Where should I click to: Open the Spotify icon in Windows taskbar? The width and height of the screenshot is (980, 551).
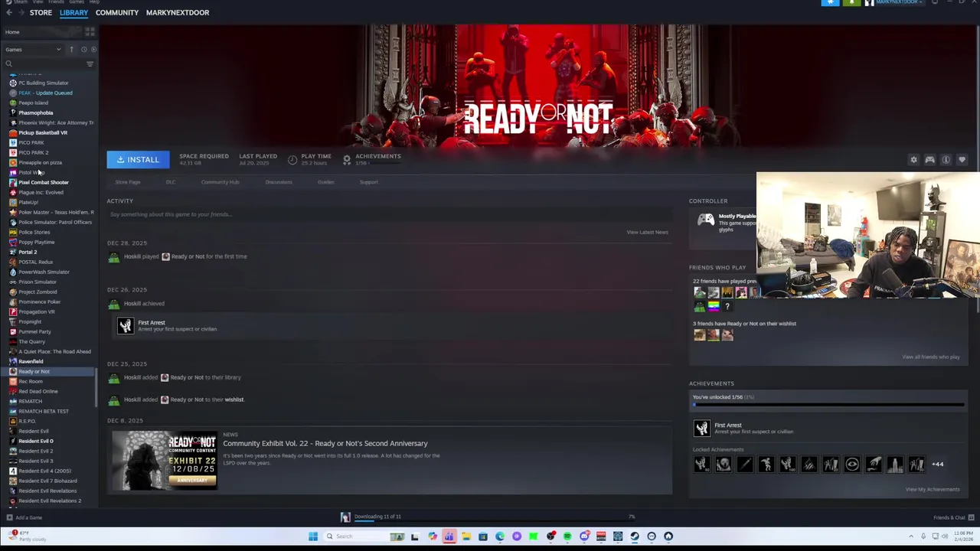coord(567,536)
